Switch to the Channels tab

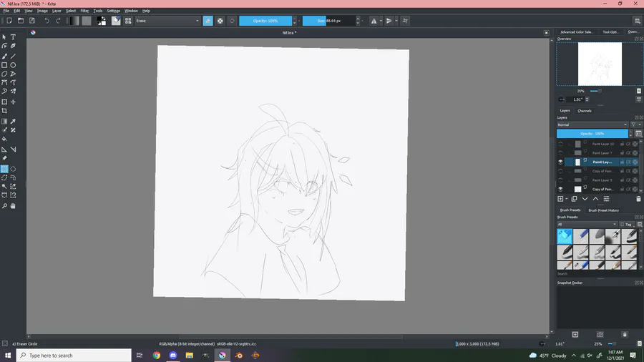coord(585,111)
